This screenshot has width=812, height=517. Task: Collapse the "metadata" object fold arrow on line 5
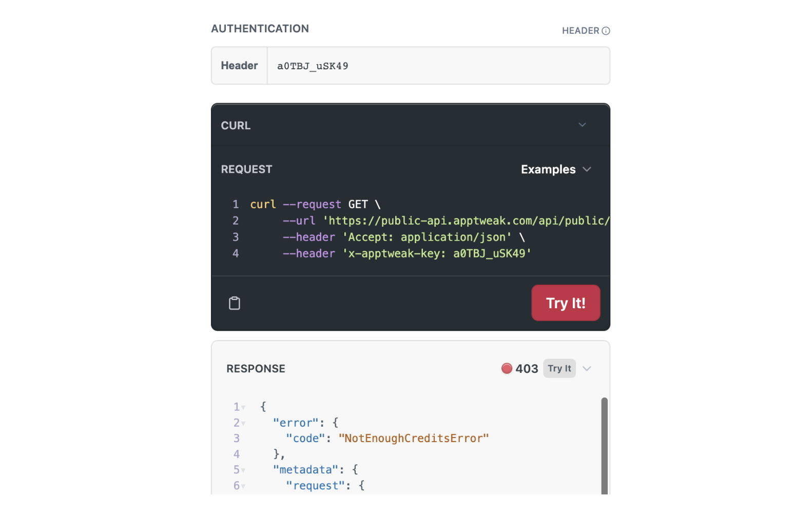243,470
